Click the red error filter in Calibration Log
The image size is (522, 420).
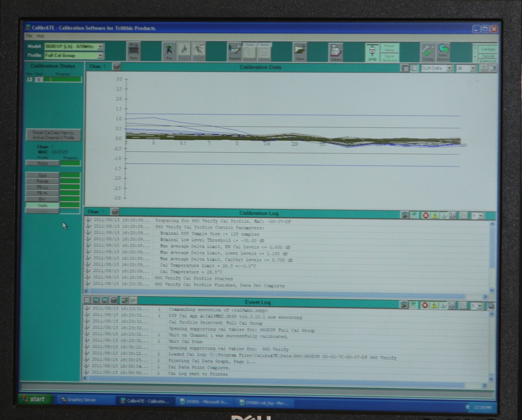click(426, 215)
